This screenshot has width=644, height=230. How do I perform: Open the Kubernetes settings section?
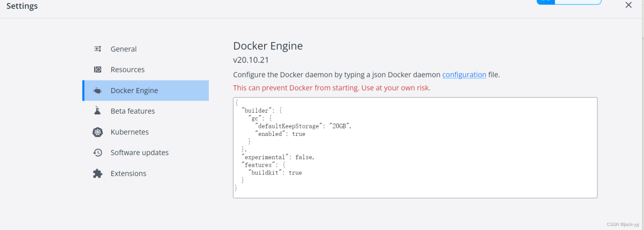[x=145, y=132]
